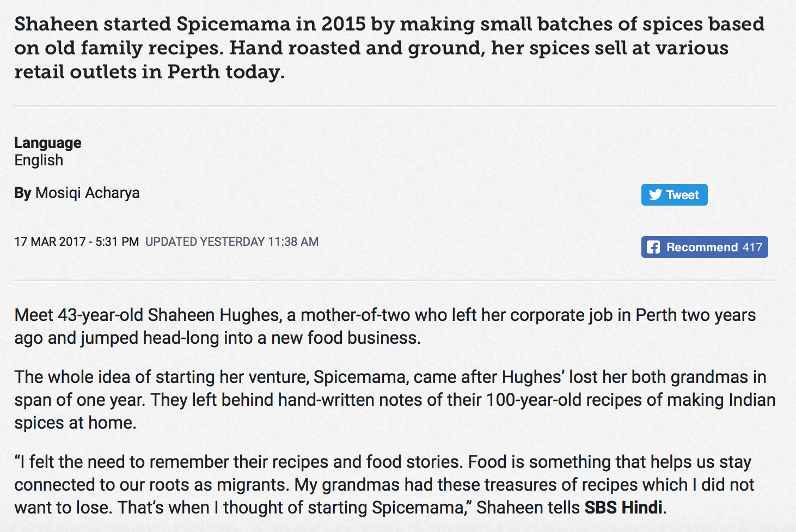Click the Language heading
Screen dimensions: 796x532
48,143
